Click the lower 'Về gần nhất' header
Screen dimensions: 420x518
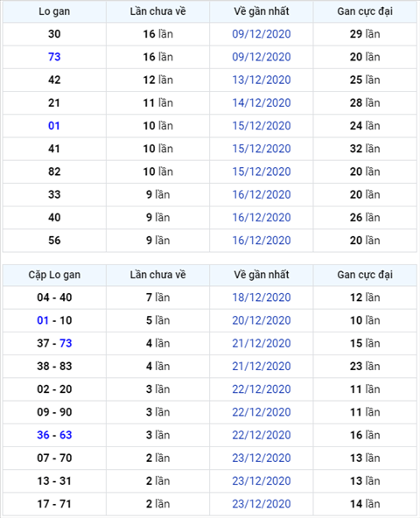tap(262, 275)
